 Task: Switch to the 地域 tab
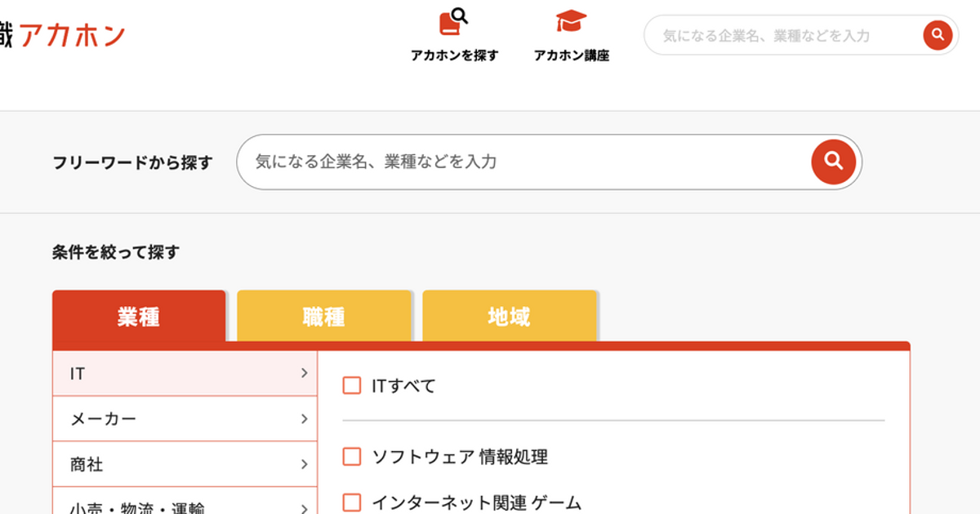click(510, 316)
